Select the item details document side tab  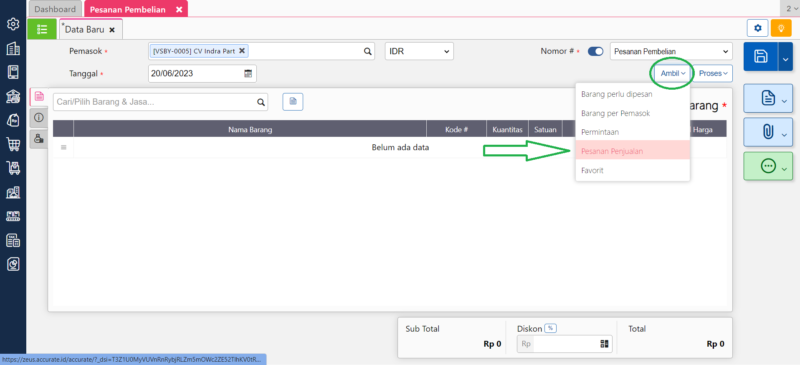coord(39,97)
